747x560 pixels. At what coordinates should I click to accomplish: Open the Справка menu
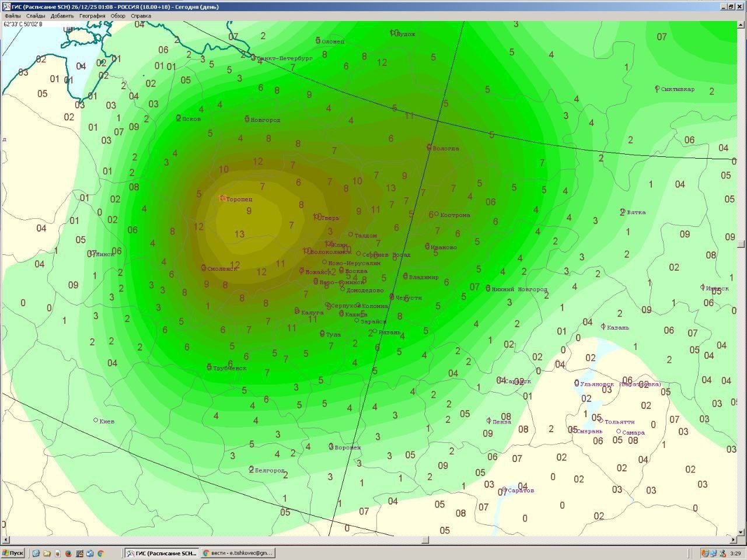(x=141, y=16)
